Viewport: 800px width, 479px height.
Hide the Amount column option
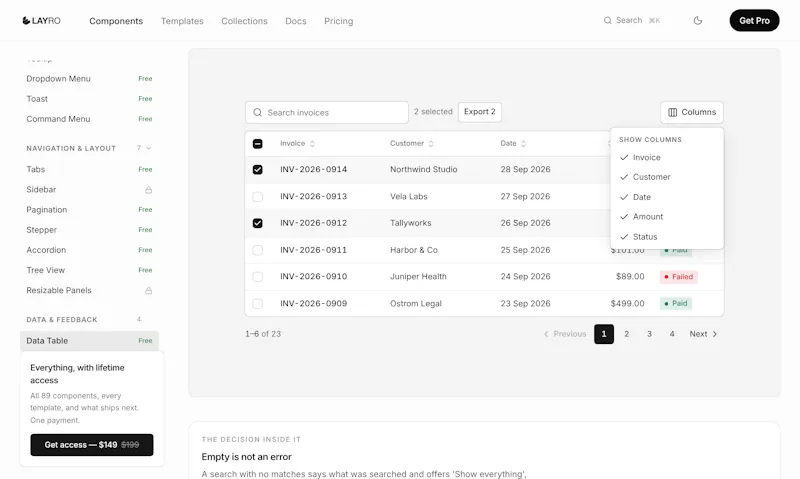667,217
